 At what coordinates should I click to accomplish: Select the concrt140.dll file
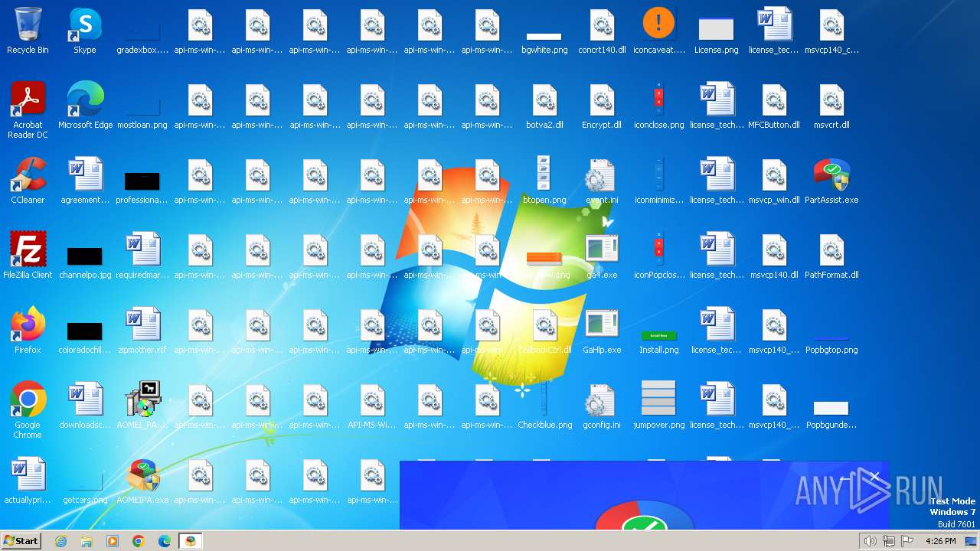point(602,31)
